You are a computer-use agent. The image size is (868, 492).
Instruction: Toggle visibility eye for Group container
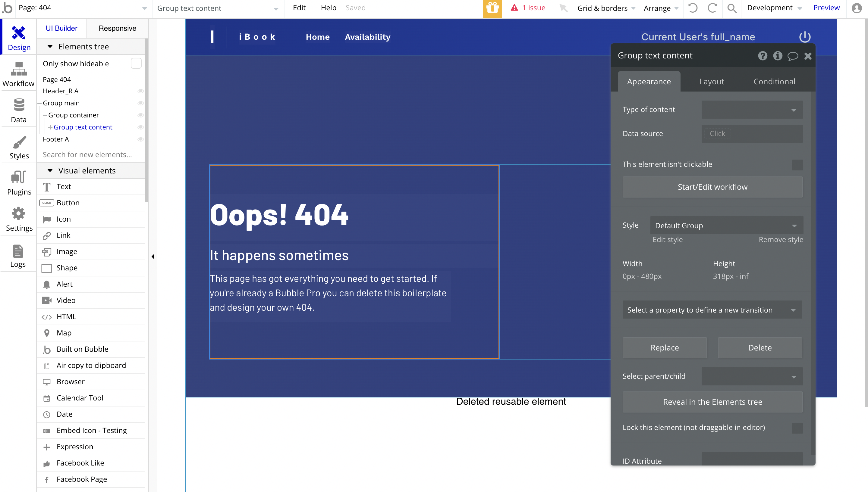coord(141,115)
